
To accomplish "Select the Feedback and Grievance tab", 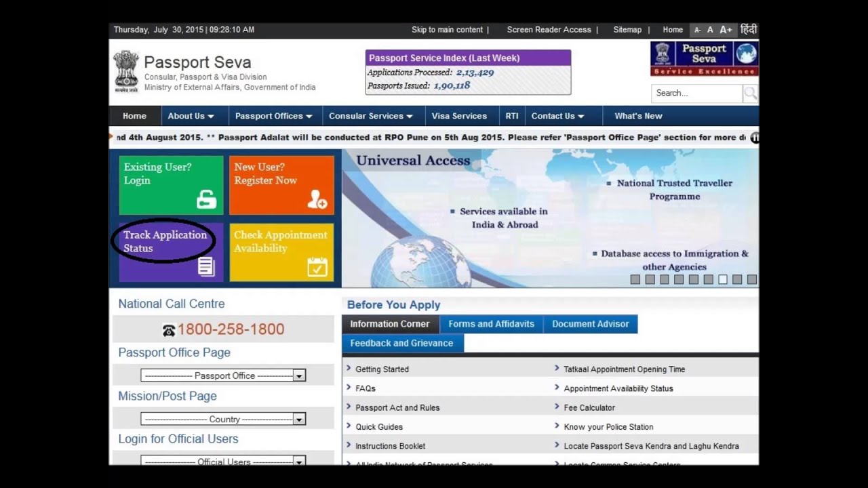I will click(x=402, y=343).
